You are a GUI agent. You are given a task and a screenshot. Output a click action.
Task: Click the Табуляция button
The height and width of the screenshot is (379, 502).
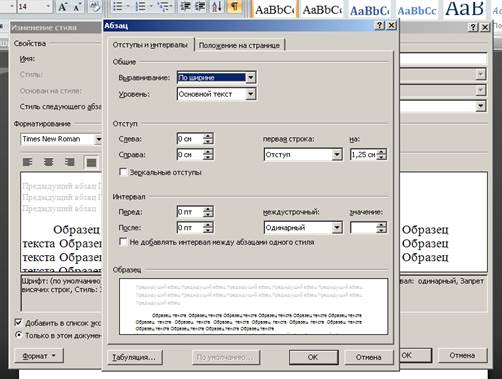pyautogui.click(x=134, y=357)
